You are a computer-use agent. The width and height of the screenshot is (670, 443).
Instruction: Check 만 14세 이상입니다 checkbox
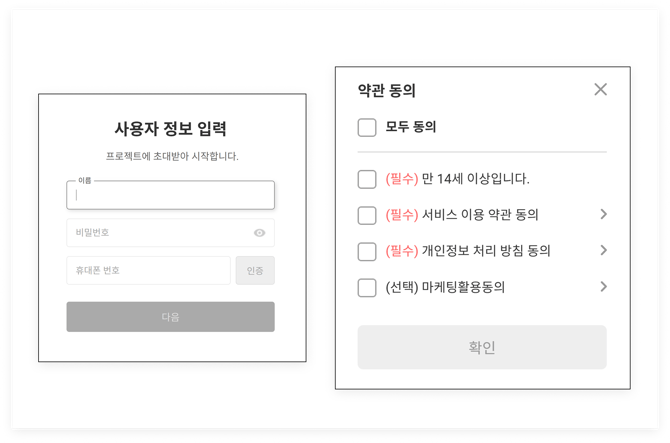pos(367,179)
